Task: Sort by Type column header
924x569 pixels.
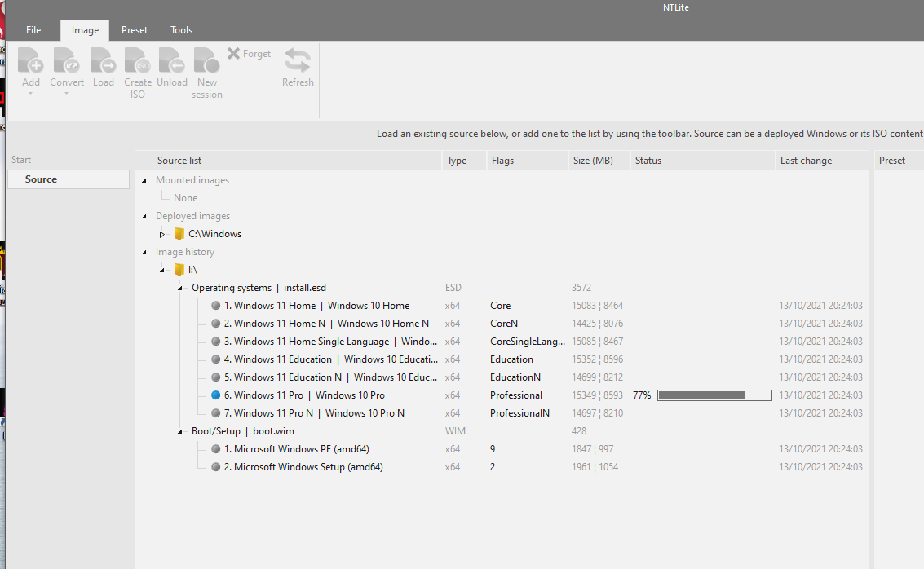Action: [x=464, y=161]
